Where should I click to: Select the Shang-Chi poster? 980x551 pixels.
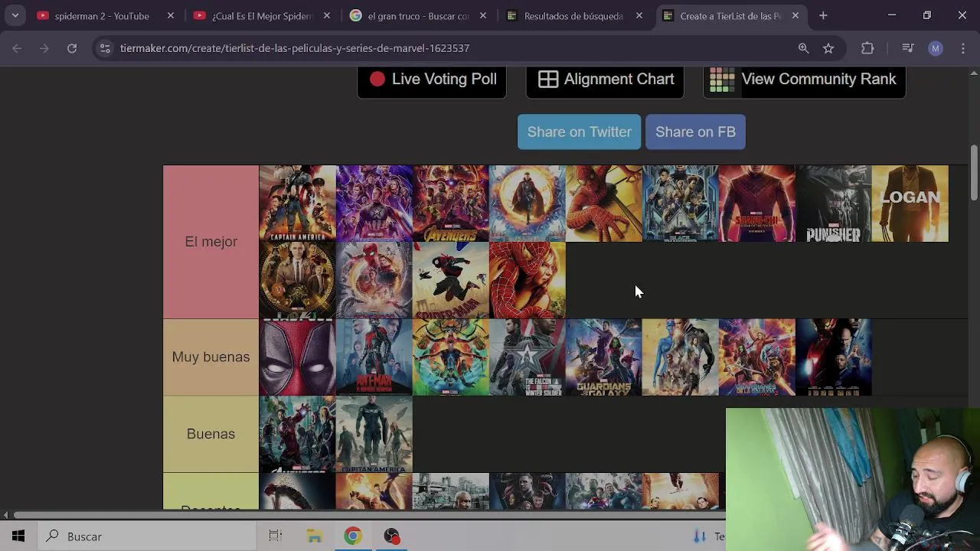click(757, 204)
